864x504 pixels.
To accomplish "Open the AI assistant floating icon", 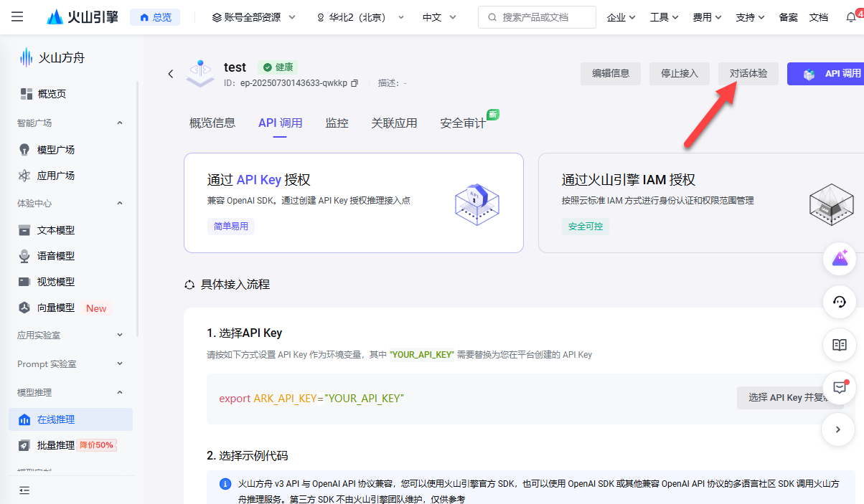I will pyautogui.click(x=840, y=258).
